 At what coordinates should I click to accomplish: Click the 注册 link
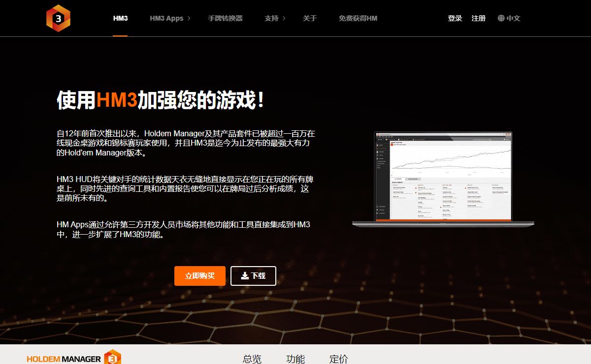479,18
